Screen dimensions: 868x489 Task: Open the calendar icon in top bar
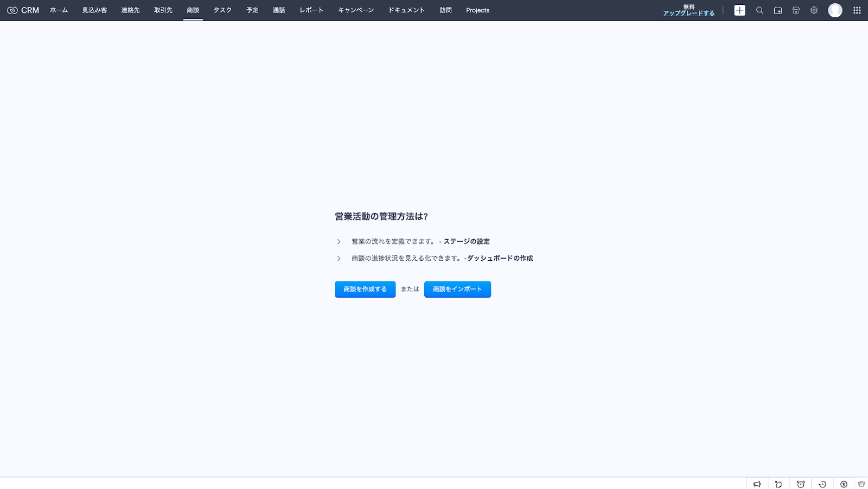pos(778,10)
